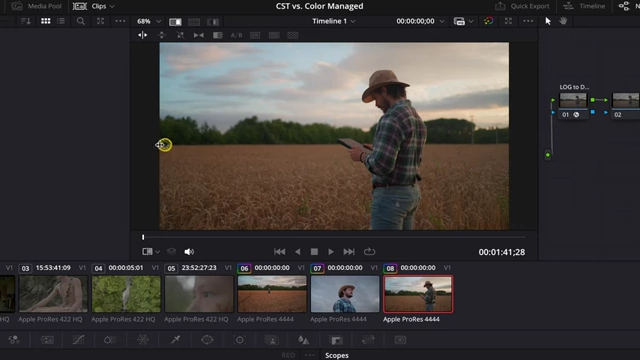Expand the dropdown arrow beside thumbnail mode icon
Image resolution: width=640 pixels, height=360 pixels.
click(471, 21)
